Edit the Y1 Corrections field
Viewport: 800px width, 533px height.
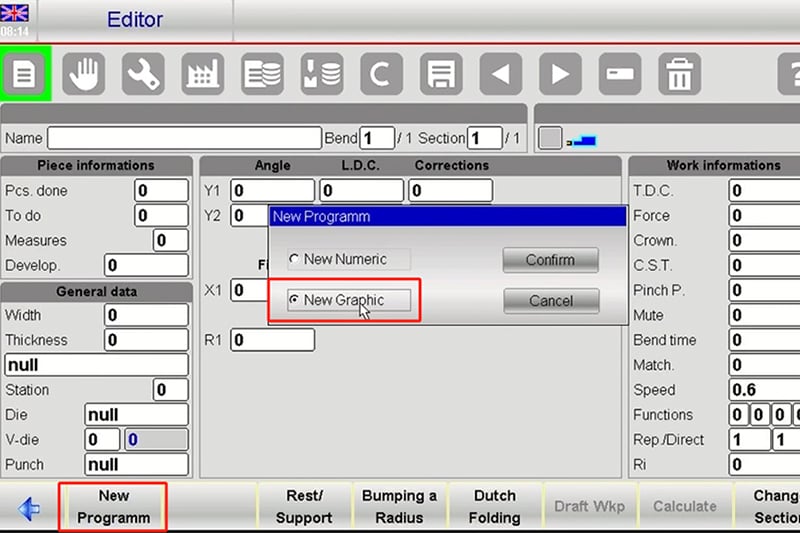pyautogui.click(x=451, y=191)
